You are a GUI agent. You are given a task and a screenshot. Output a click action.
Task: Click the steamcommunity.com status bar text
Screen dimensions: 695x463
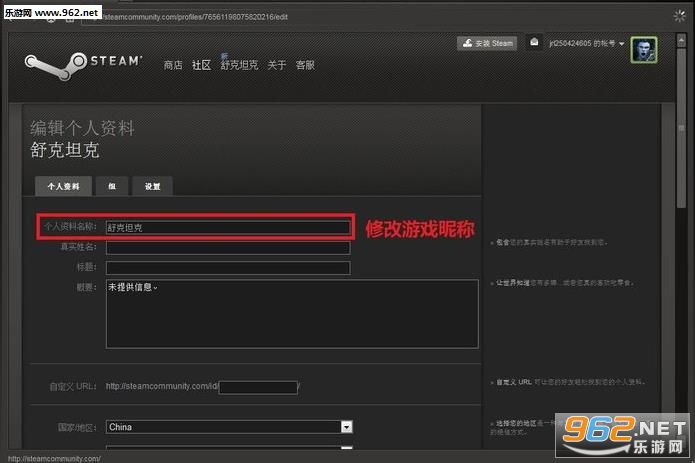[54, 459]
